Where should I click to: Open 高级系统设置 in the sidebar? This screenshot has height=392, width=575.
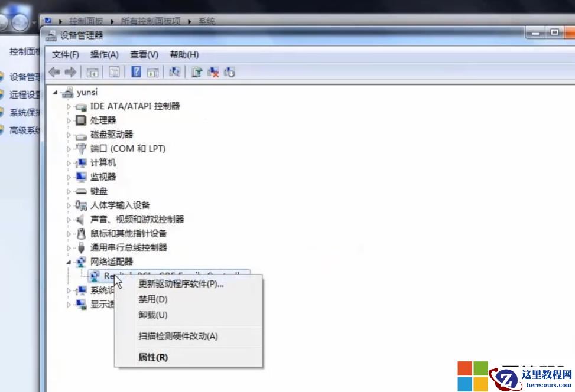24,130
